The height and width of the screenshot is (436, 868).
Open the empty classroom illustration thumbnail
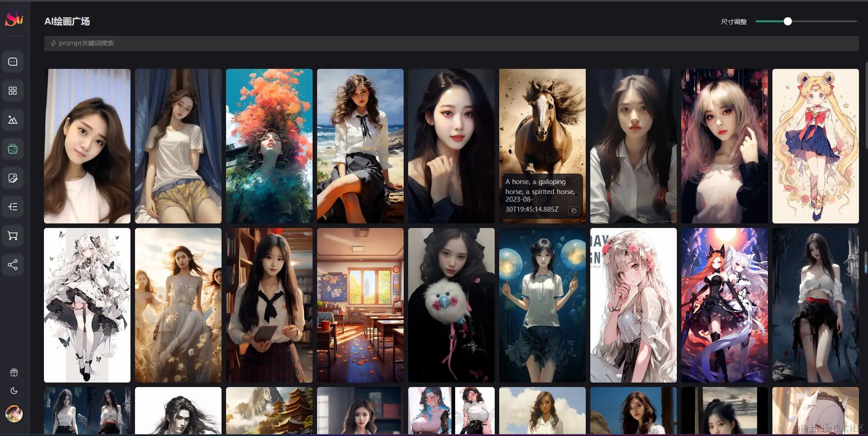(x=360, y=305)
